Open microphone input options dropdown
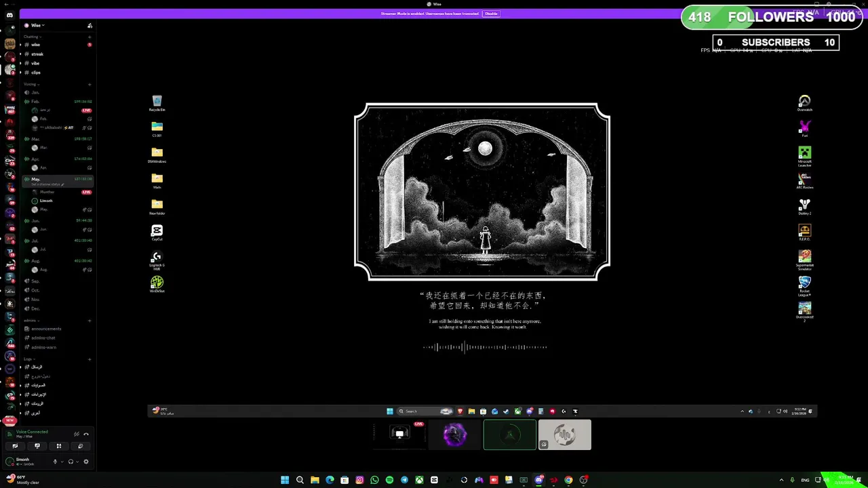This screenshot has height=488, width=868. pos(62,462)
